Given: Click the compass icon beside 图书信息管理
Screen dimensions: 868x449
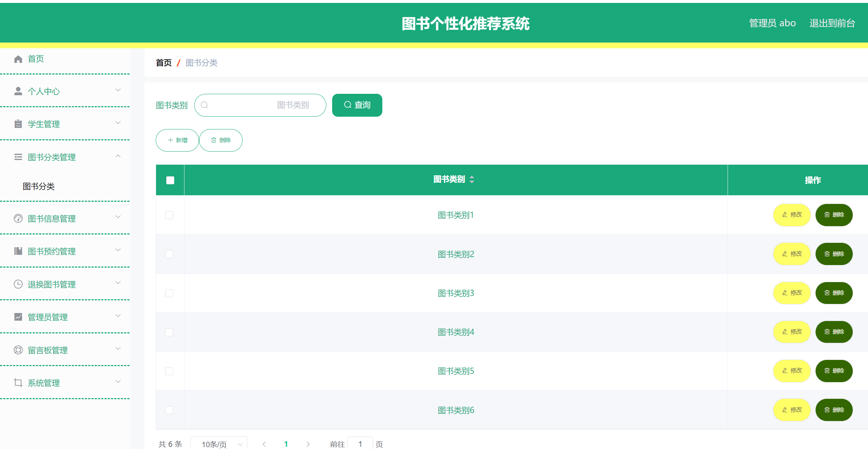Looking at the screenshot, I should click(x=18, y=219).
